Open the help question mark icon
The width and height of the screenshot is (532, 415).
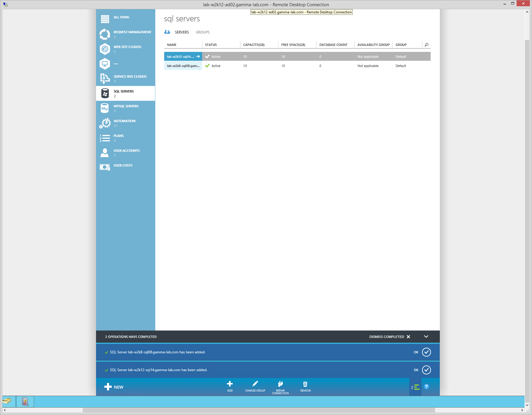[x=426, y=387]
